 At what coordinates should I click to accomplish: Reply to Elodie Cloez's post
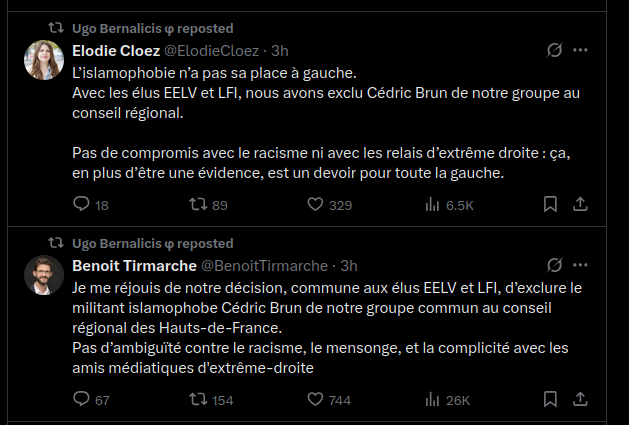(x=82, y=205)
